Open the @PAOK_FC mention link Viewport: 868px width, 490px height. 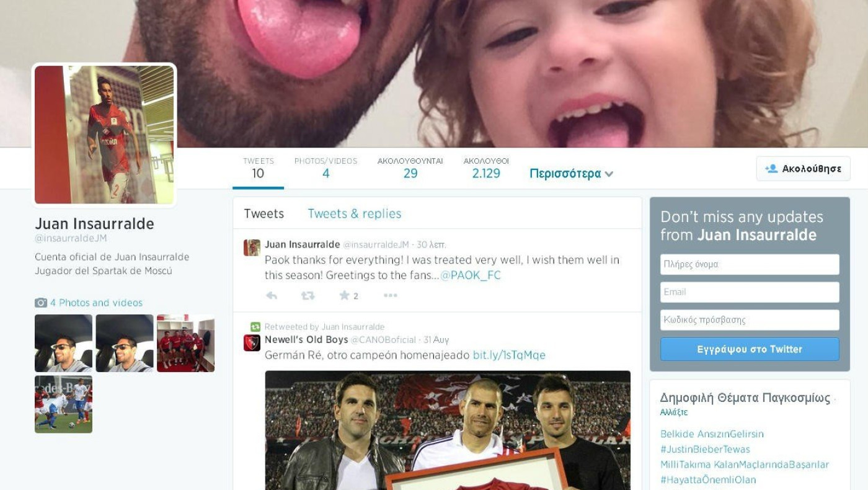click(471, 275)
